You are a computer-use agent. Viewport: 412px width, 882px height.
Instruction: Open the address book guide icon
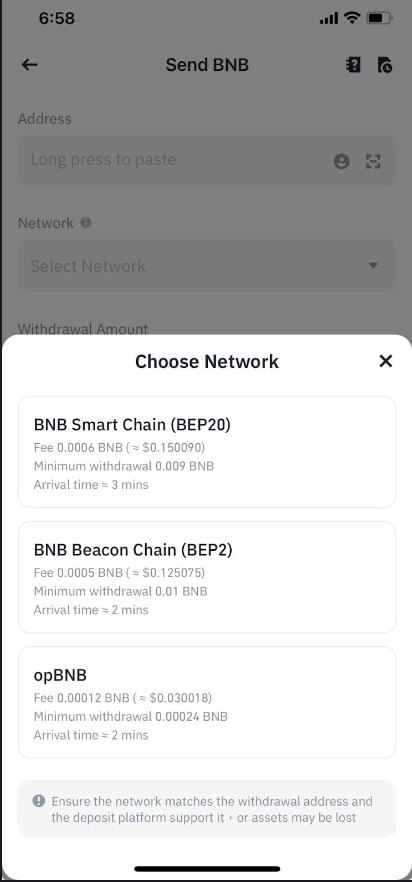[352, 65]
